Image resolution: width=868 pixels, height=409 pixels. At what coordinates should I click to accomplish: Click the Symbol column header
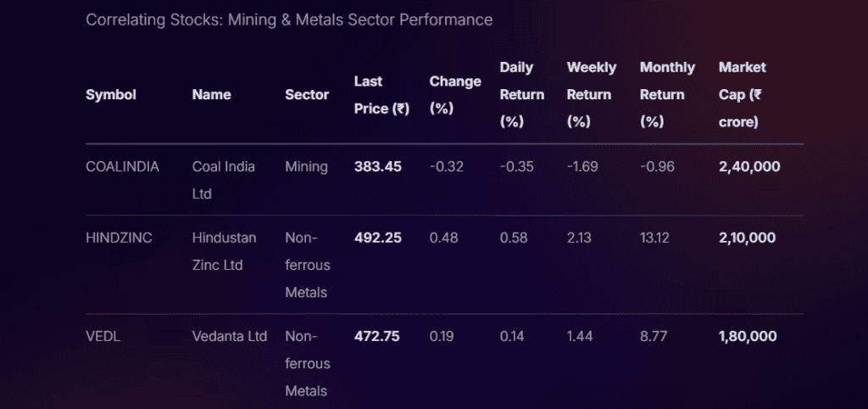coord(111,95)
